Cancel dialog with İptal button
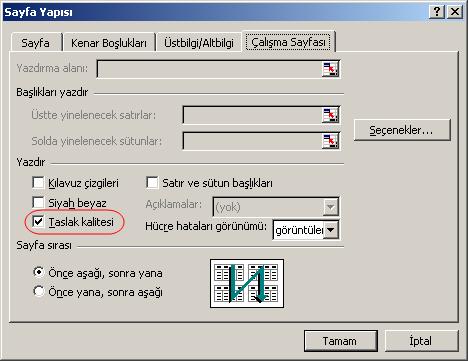The image size is (468, 361). point(421,341)
